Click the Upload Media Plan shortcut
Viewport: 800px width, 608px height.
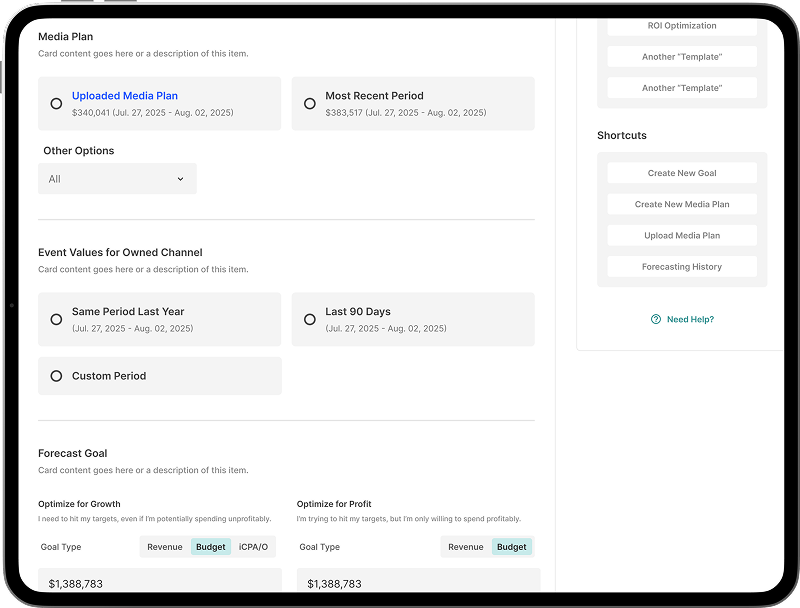click(682, 235)
